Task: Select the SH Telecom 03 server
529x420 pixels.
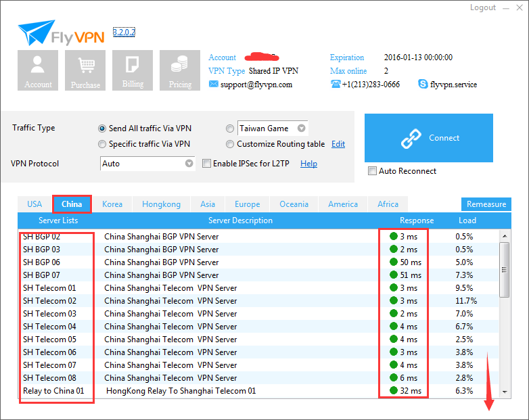Action: click(259, 313)
